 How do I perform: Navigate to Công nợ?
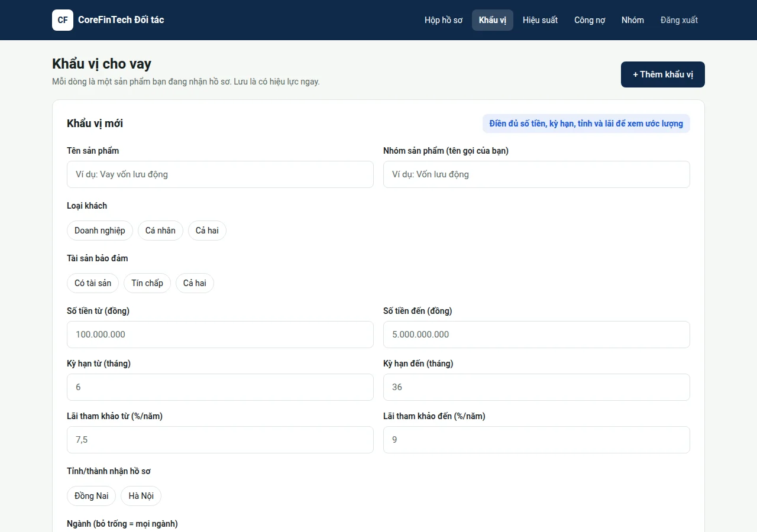pyautogui.click(x=590, y=20)
